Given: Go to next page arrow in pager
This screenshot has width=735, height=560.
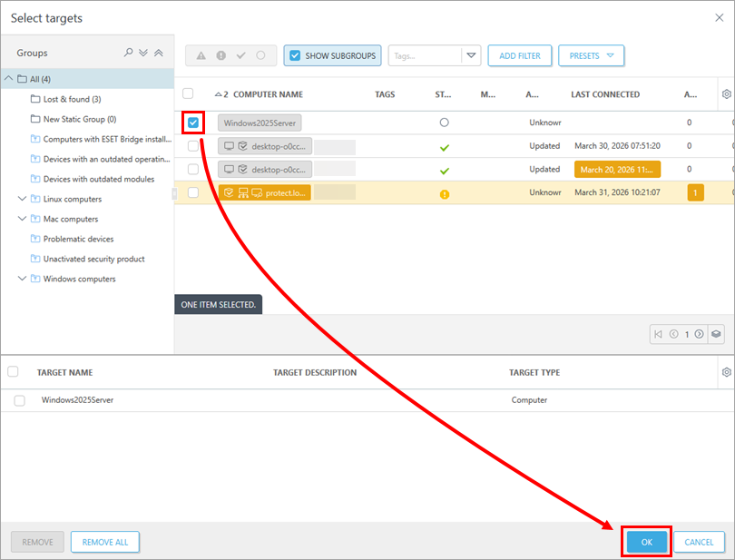Looking at the screenshot, I should [x=699, y=334].
